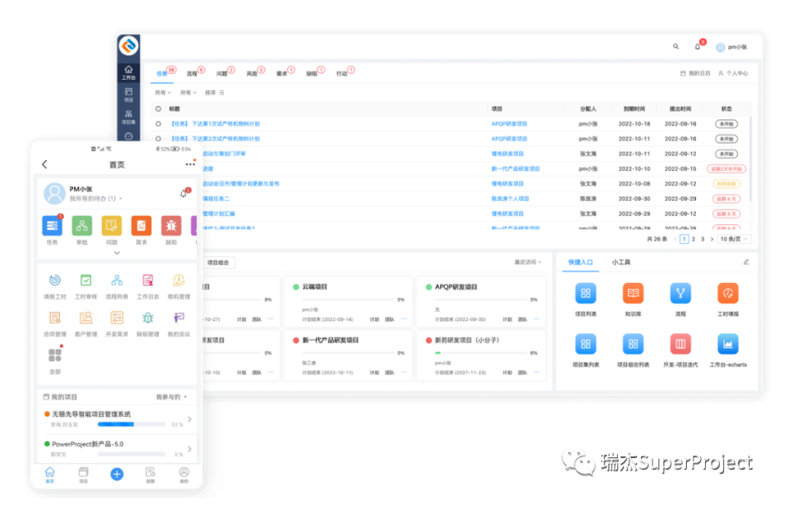Open the desktop notification bell
The height and width of the screenshot is (532, 803).
(698, 46)
